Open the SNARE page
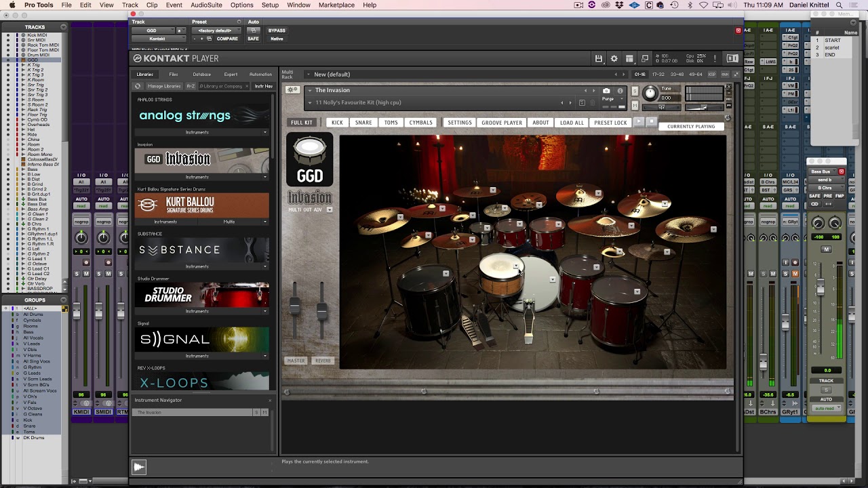Screen dimensions: 868x488 point(363,123)
